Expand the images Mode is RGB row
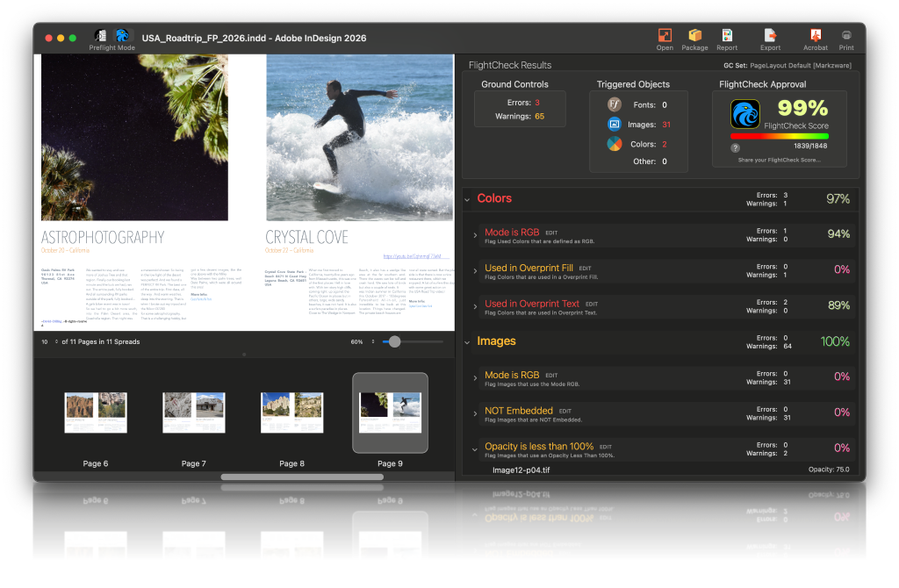Screen dimensions: 899x588 coord(475,377)
